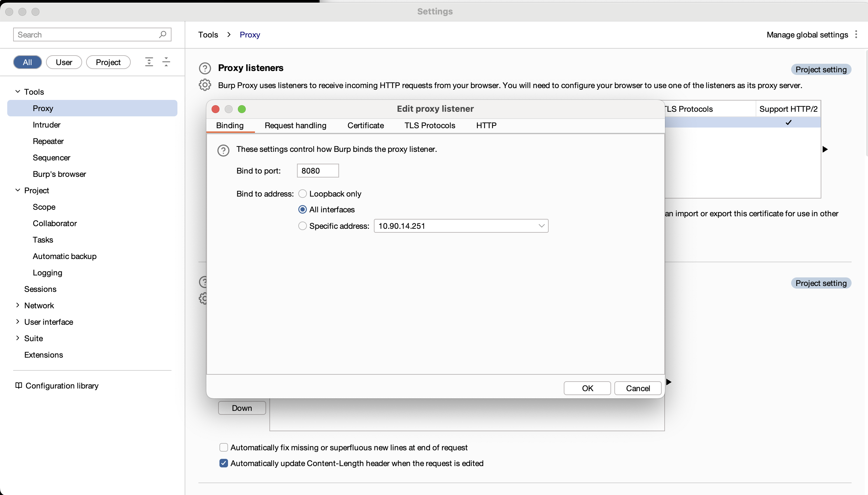Screen dimensions: 868x495
Task: Switch to the TLS Protocols tab
Action: (x=430, y=126)
